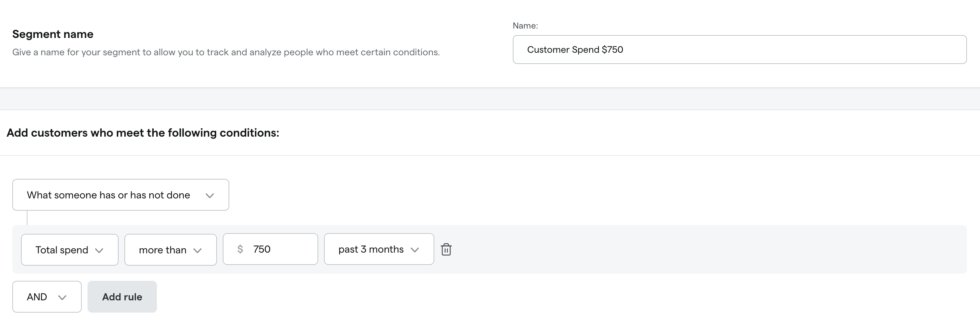Click the 'Add customers who meet the following conditions' heading

pyautogui.click(x=142, y=133)
